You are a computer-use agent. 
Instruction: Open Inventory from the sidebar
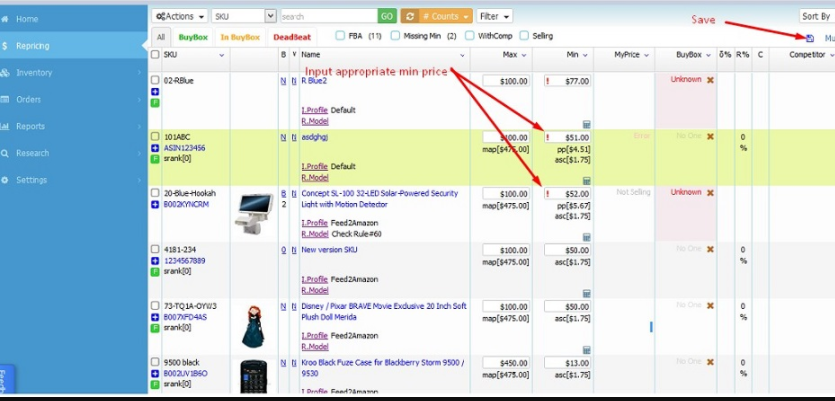tap(34, 73)
